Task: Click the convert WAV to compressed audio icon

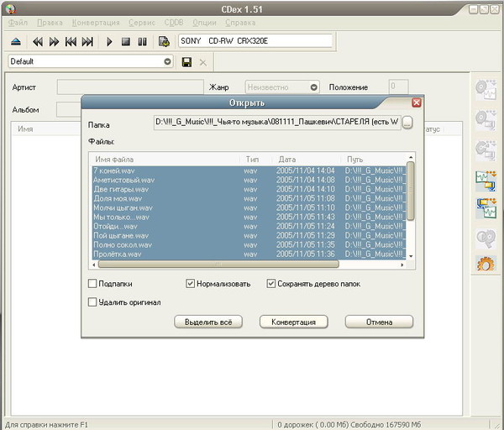Action: [x=486, y=181]
